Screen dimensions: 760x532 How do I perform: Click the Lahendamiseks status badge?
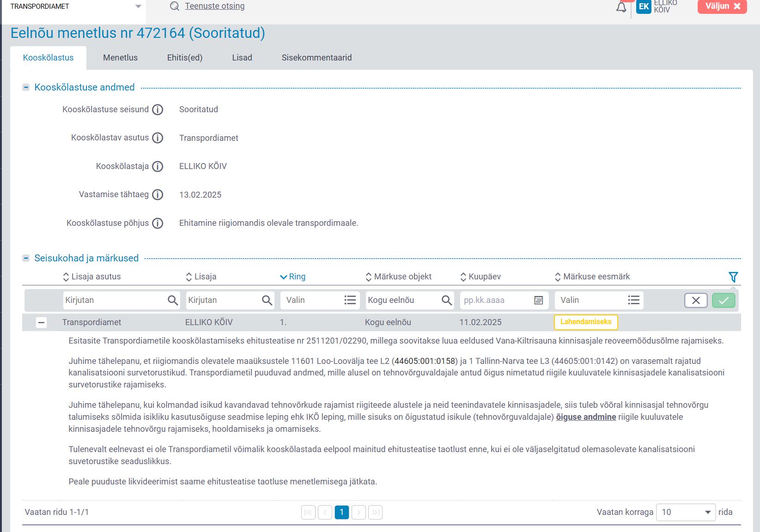pyautogui.click(x=586, y=322)
